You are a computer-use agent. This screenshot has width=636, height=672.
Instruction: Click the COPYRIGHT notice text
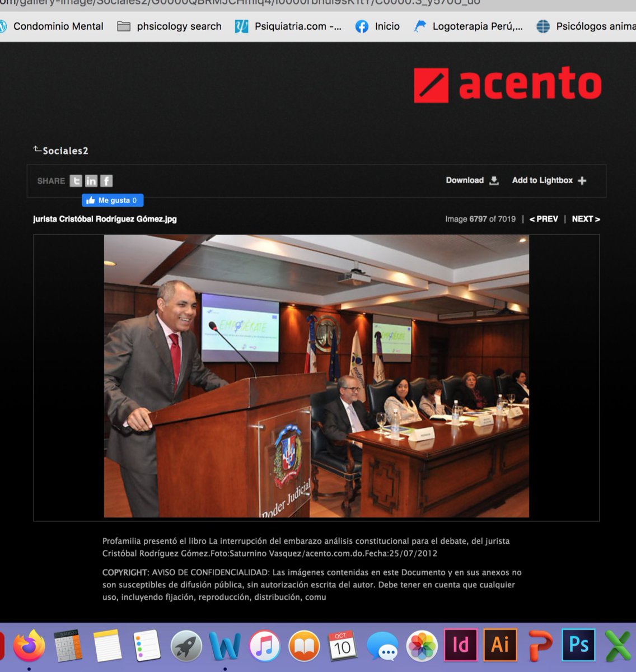point(312,585)
